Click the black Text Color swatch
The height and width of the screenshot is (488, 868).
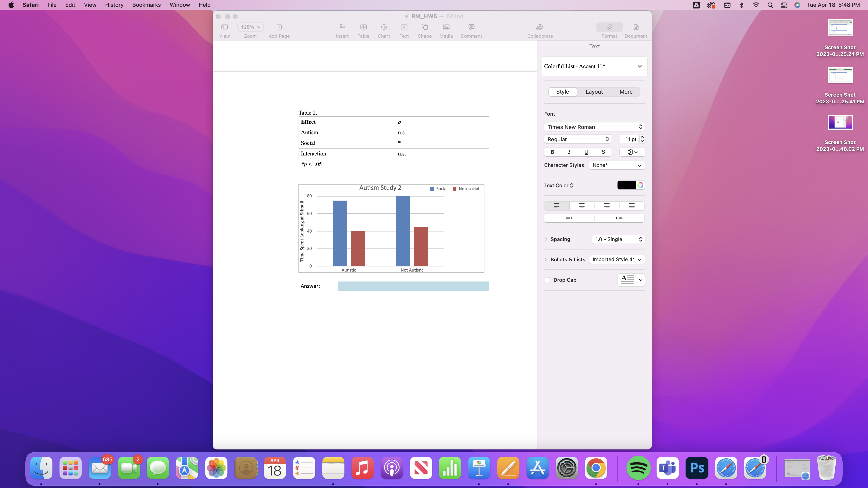(626, 185)
